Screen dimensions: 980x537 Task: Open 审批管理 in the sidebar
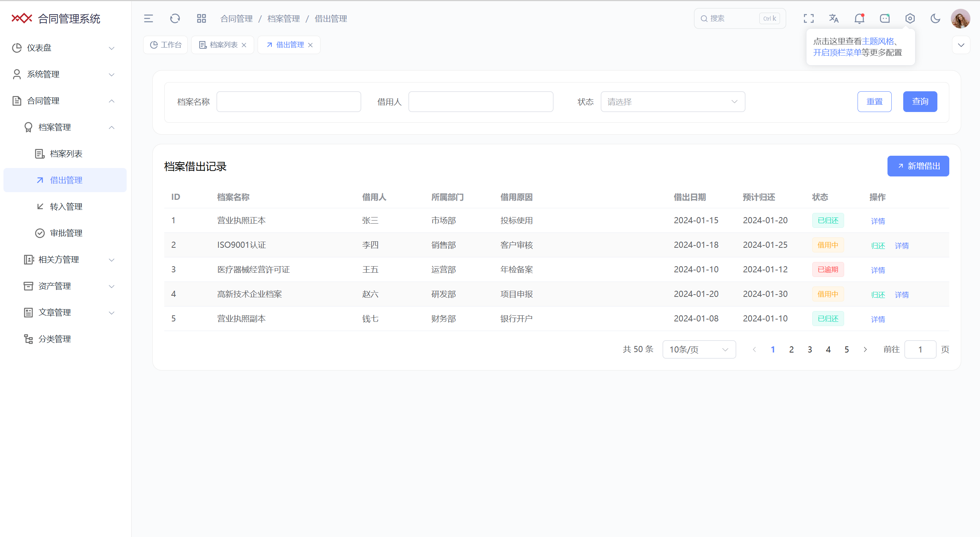click(x=65, y=233)
